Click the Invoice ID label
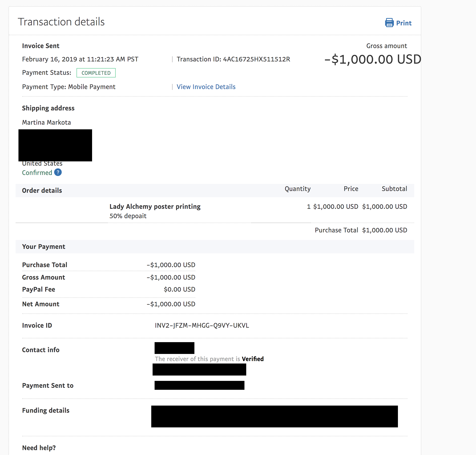 (x=37, y=325)
